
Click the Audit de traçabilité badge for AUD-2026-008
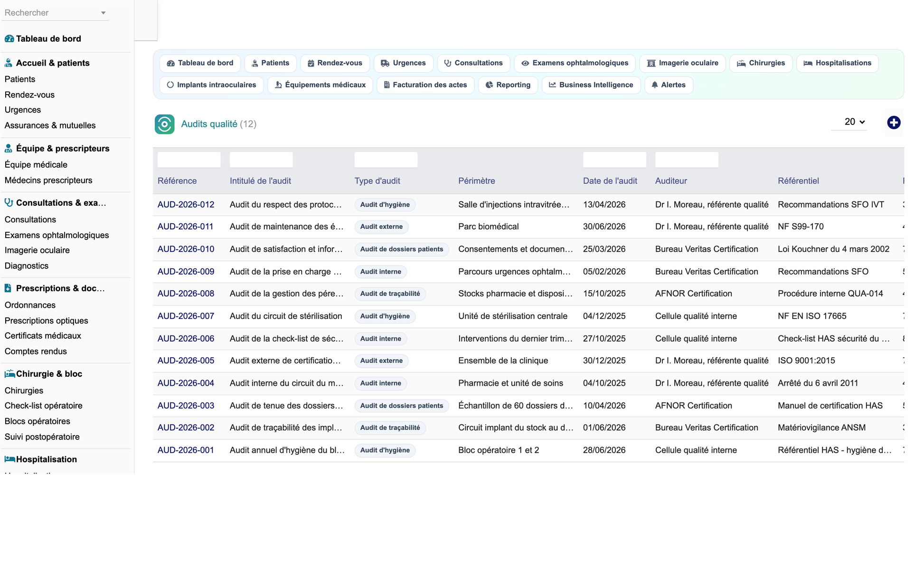390,294
